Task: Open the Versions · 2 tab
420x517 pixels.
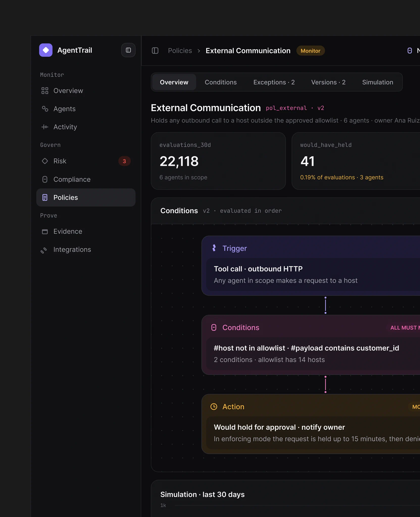Action: 328,82
